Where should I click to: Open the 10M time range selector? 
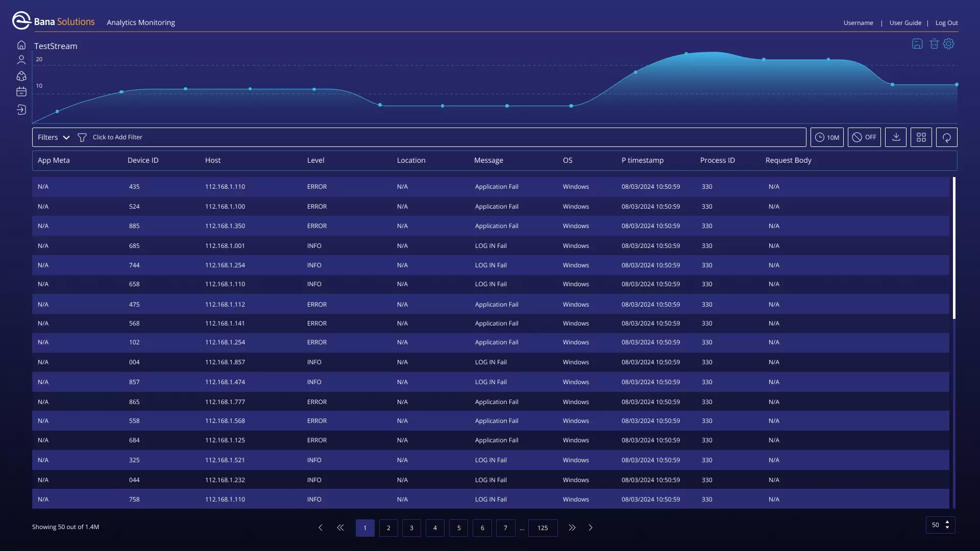(827, 137)
